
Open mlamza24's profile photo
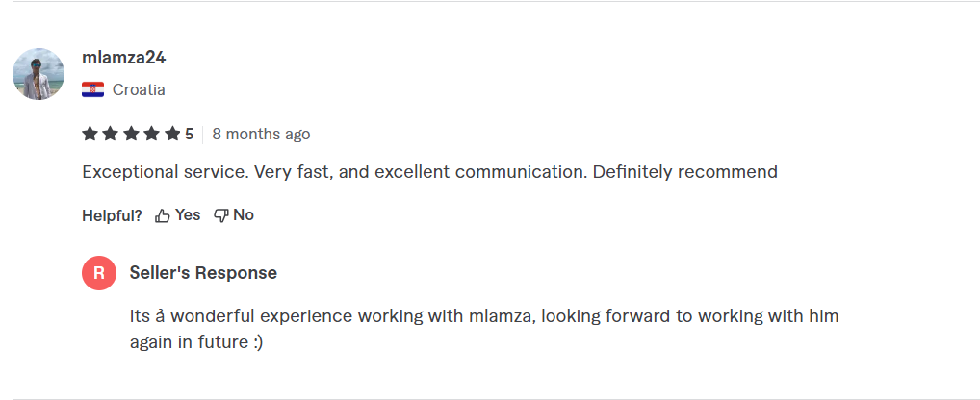click(x=39, y=74)
